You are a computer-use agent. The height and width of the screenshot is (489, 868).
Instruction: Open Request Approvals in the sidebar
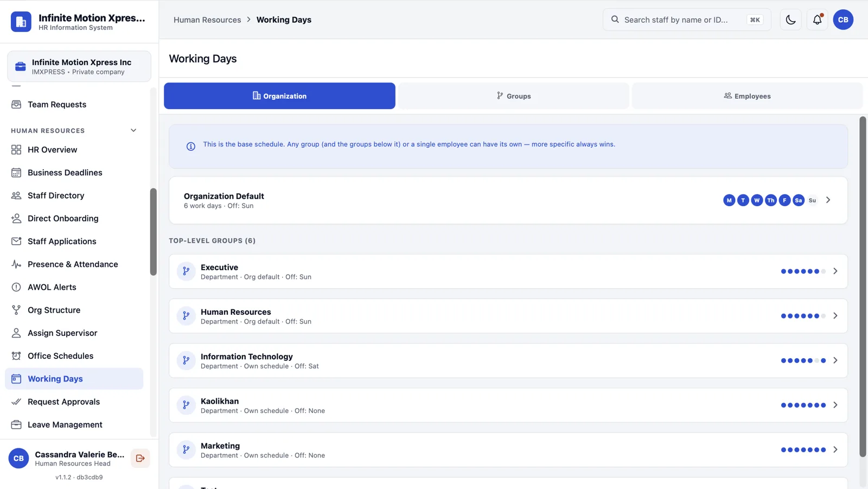tap(74, 402)
